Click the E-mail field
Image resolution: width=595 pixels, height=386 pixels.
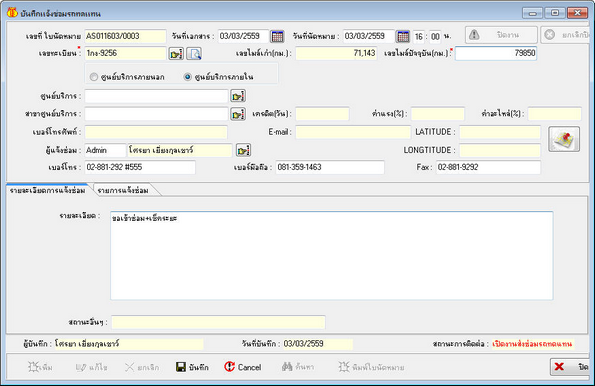pyautogui.click(x=353, y=132)
